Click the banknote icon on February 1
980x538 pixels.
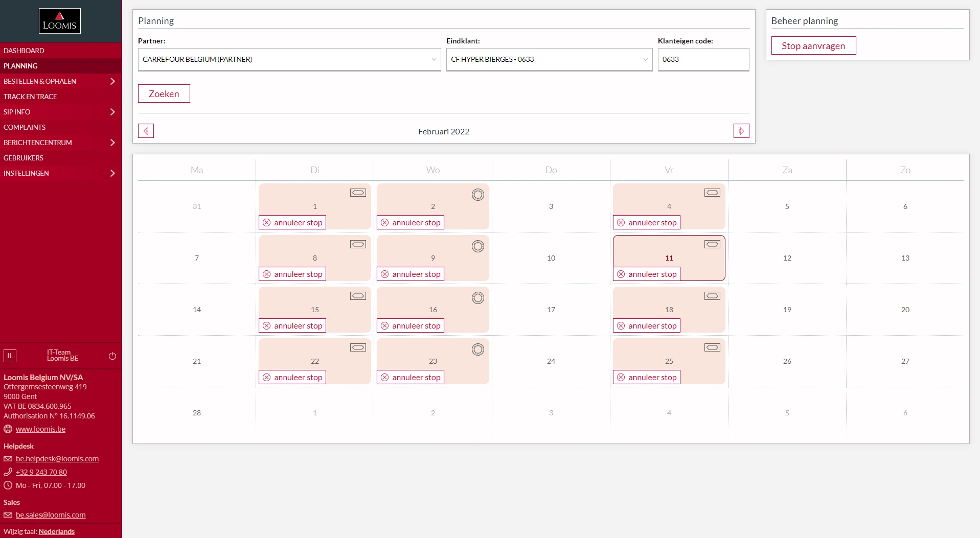pyautogui.click(x=358, y=193)
